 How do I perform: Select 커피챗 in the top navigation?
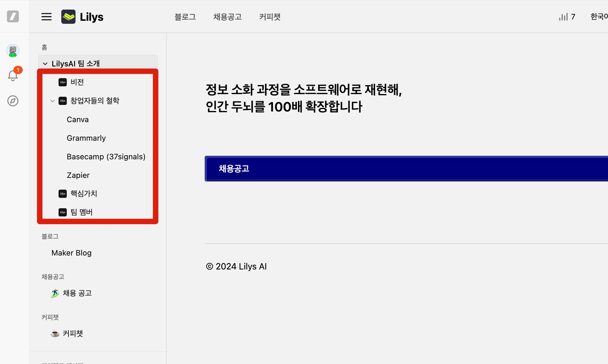(270, 17)
